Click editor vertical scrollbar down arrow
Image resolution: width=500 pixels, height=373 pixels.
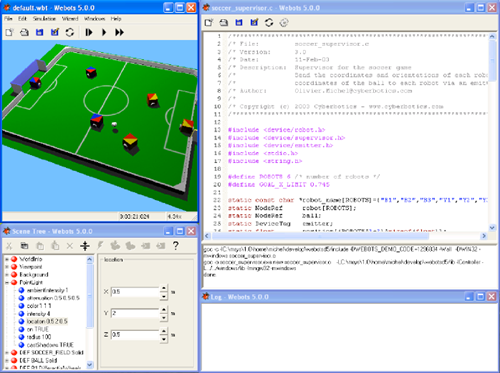492,228
